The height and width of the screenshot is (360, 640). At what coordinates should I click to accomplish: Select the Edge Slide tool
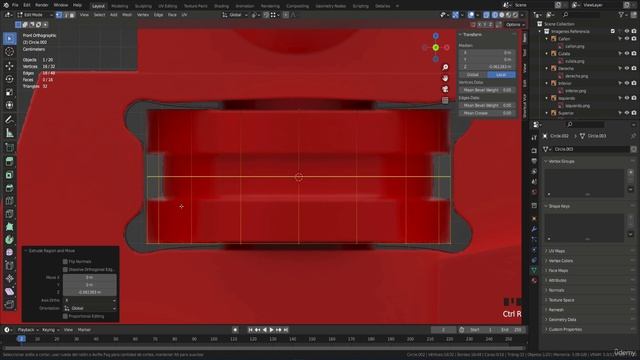[9, 266]
